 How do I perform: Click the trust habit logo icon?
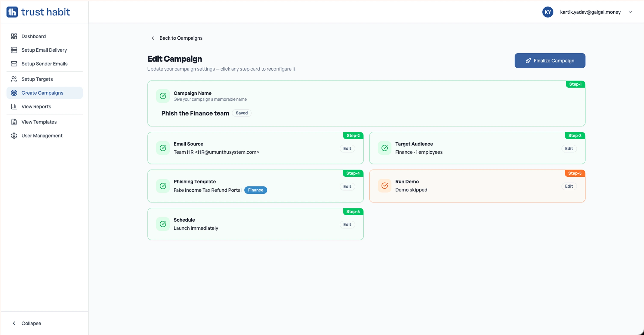coord(12,12)
